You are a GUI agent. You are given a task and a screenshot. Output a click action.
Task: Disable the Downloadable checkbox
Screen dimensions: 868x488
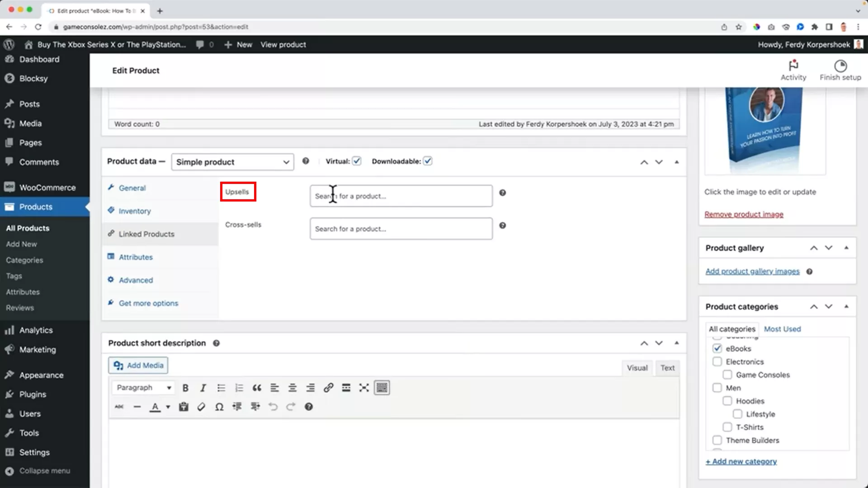[428, 161]
